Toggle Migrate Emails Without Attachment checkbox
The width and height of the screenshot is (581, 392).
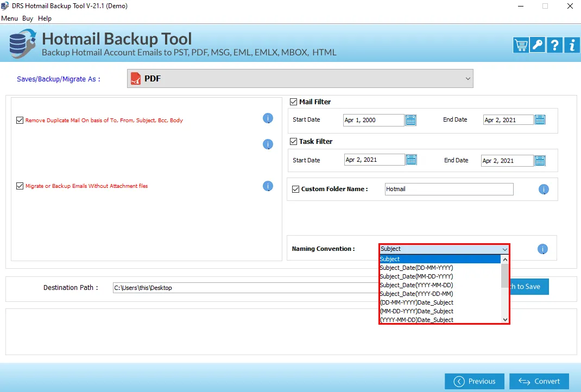click(x=20, y=186)
